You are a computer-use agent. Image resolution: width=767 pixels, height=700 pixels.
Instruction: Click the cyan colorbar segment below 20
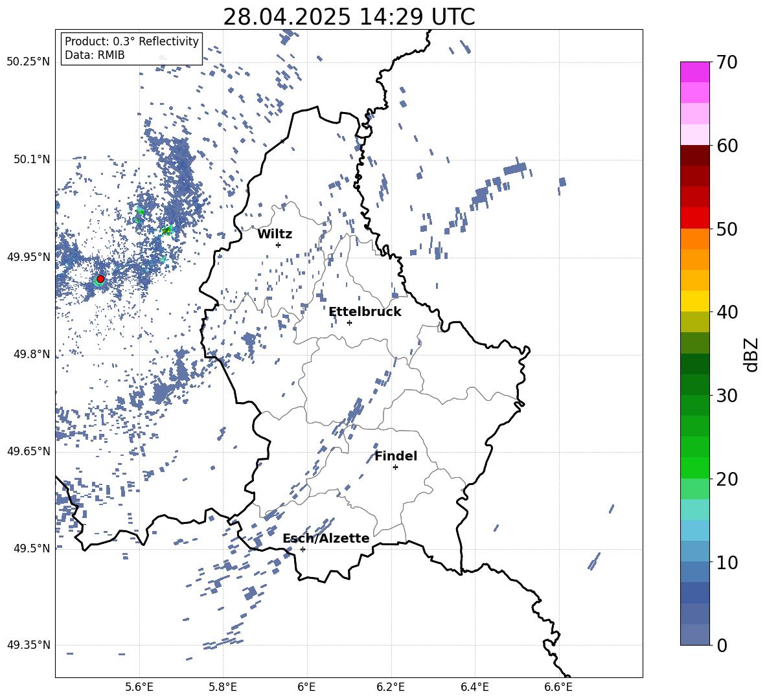(694, 510)
